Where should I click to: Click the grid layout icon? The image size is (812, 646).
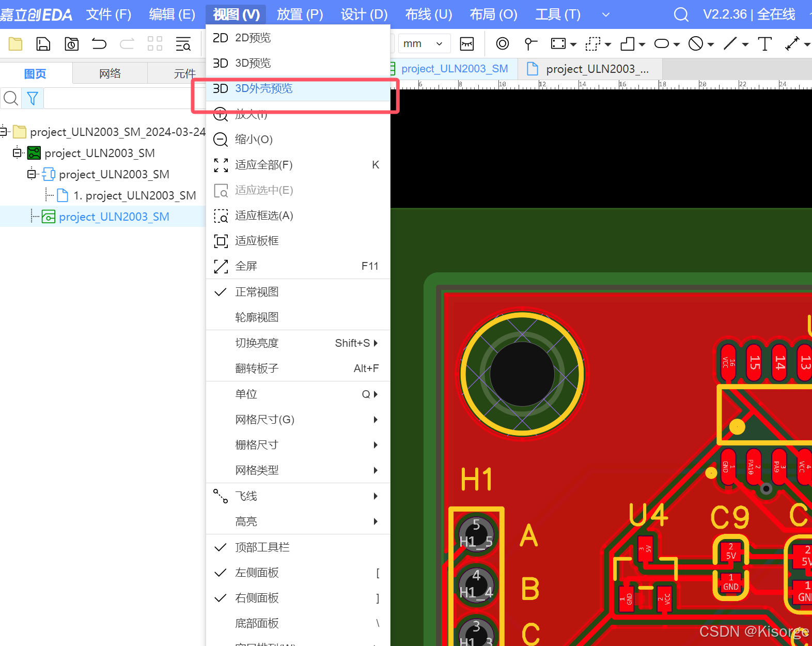click(x=155, y=44)
